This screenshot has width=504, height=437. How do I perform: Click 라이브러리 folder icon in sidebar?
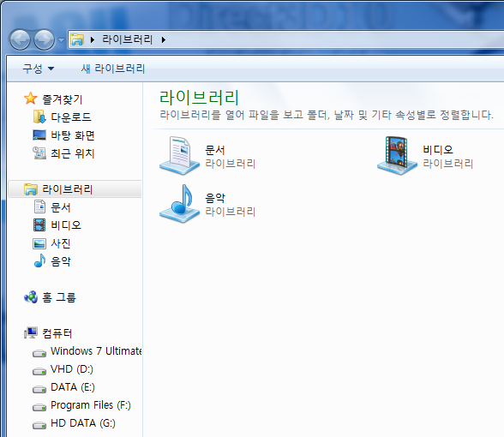(x=31, y=189)
